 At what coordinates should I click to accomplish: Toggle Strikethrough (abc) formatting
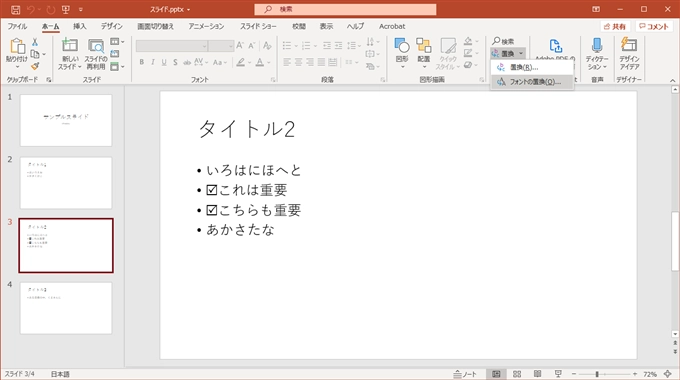tap(187, 62)
